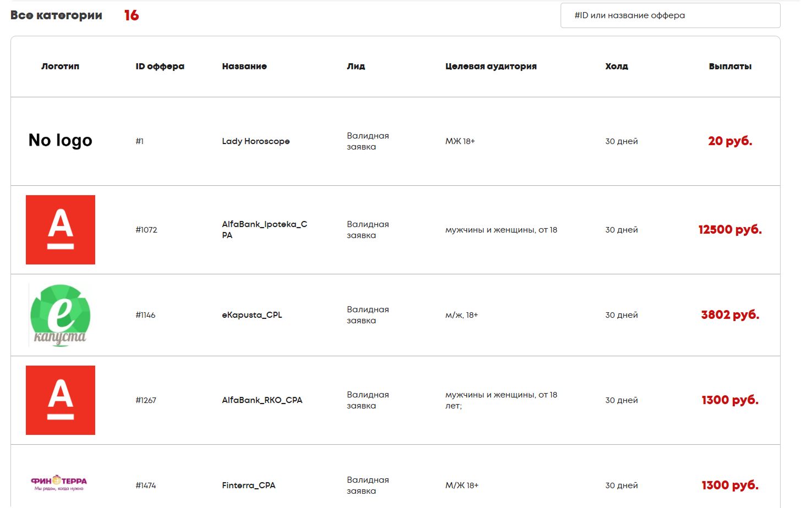Click the 3802 руб. payout value

[x=730, y=315]
